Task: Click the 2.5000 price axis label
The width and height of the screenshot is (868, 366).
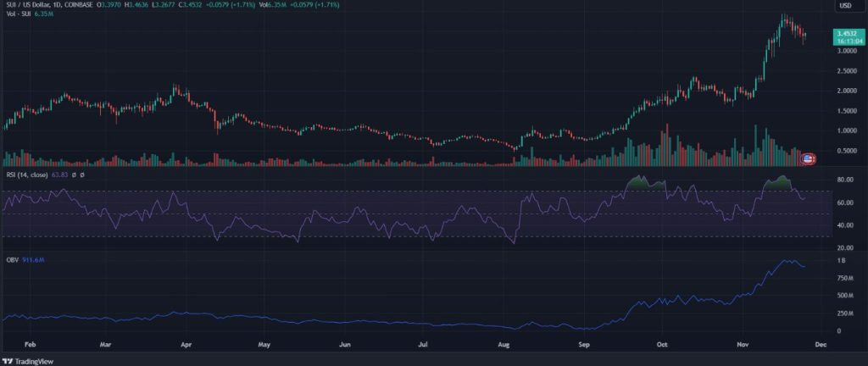Action: tap(847, 71)
